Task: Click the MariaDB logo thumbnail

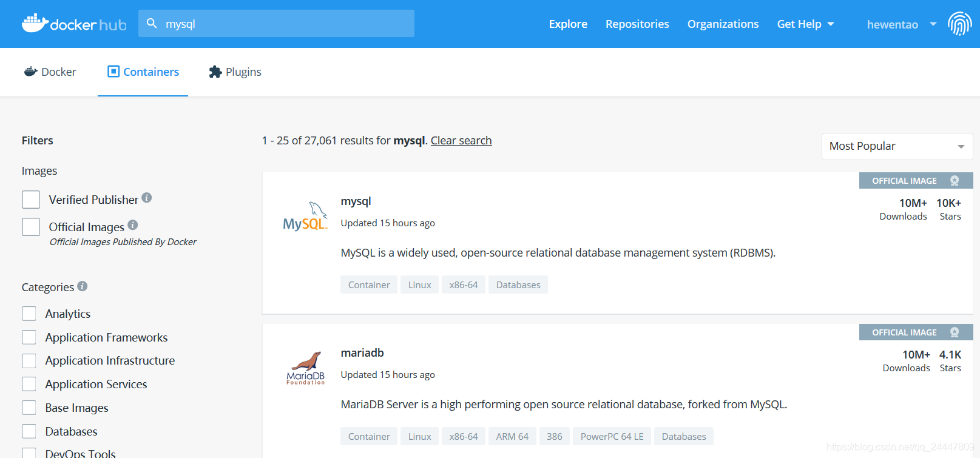Action: point(306,368)
